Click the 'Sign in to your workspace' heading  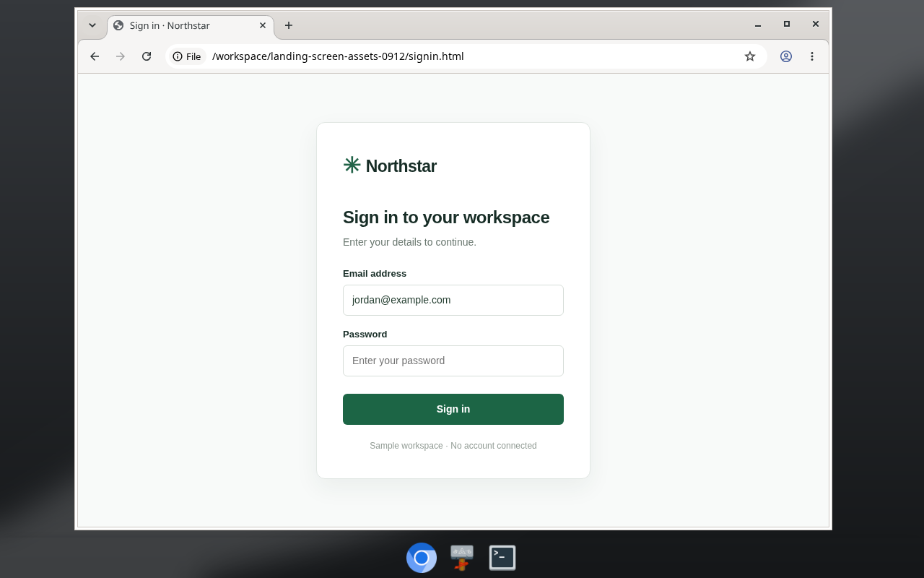point(446,217)
